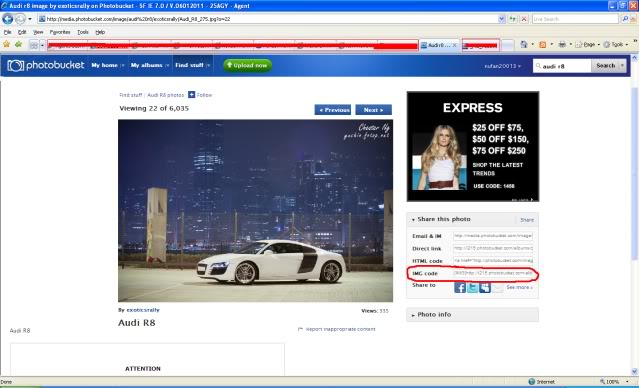Open the tab list dropdown arrow
The image size is (639, 388).
(42, 45)
